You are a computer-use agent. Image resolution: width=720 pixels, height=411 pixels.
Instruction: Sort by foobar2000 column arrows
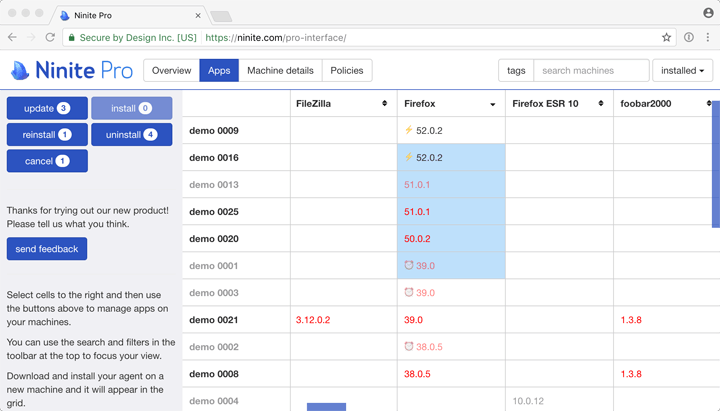tap(709, 103)
